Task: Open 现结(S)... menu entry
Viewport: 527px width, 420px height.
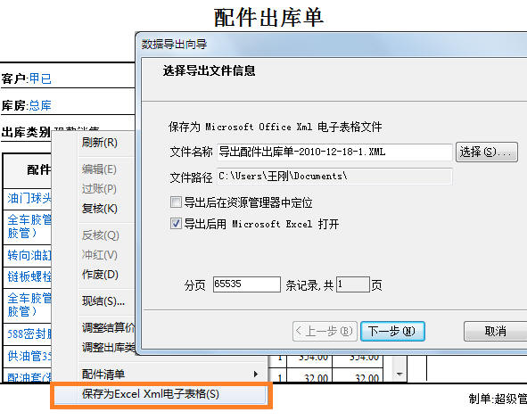Action: 103,301
